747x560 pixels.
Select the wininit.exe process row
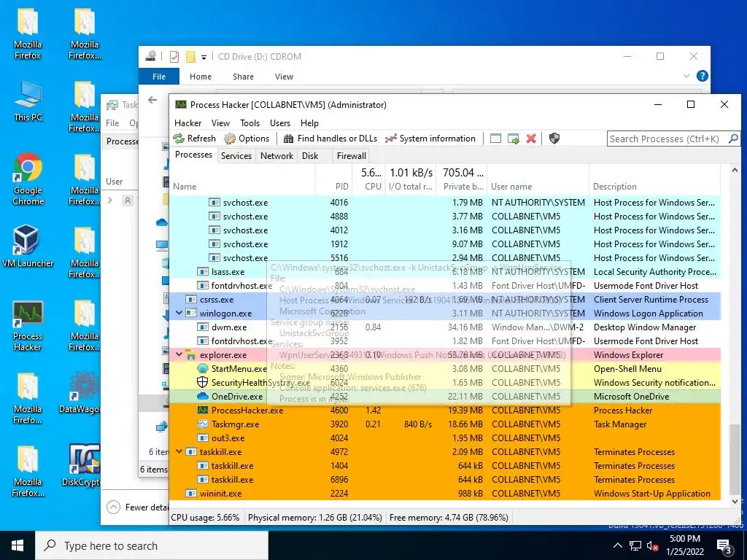pyautogui.click(x=446, y=494)
